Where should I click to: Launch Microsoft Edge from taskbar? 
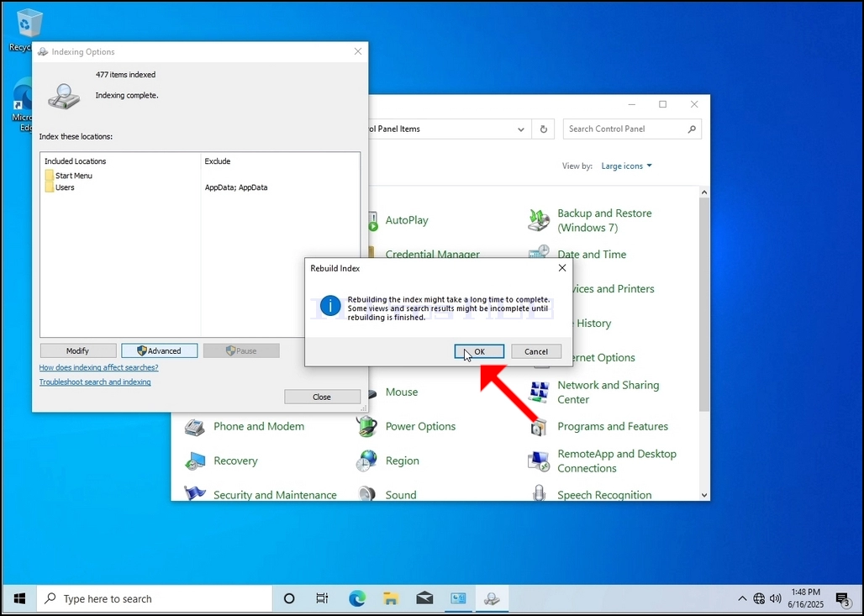(357, 598)
